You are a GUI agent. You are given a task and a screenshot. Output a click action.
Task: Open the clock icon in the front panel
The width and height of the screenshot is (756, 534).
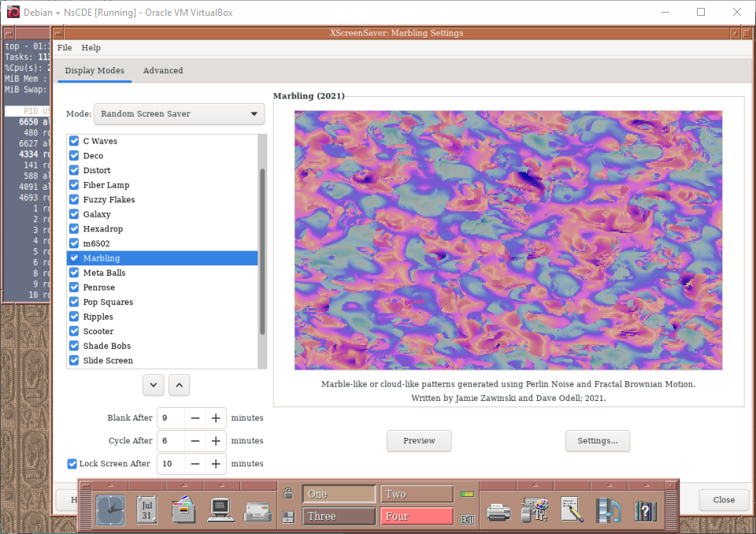tap(110, 510)
